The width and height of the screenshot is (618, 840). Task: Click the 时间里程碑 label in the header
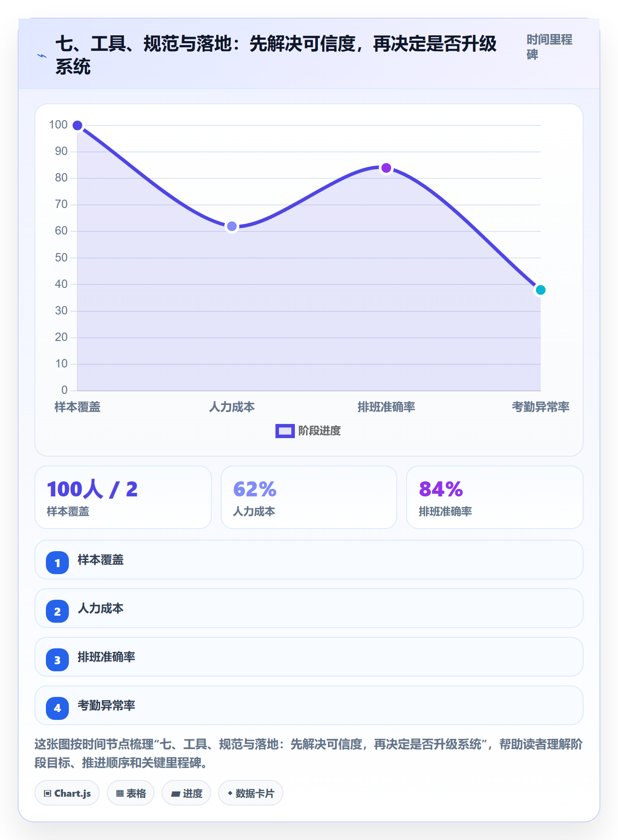point(550,47)
